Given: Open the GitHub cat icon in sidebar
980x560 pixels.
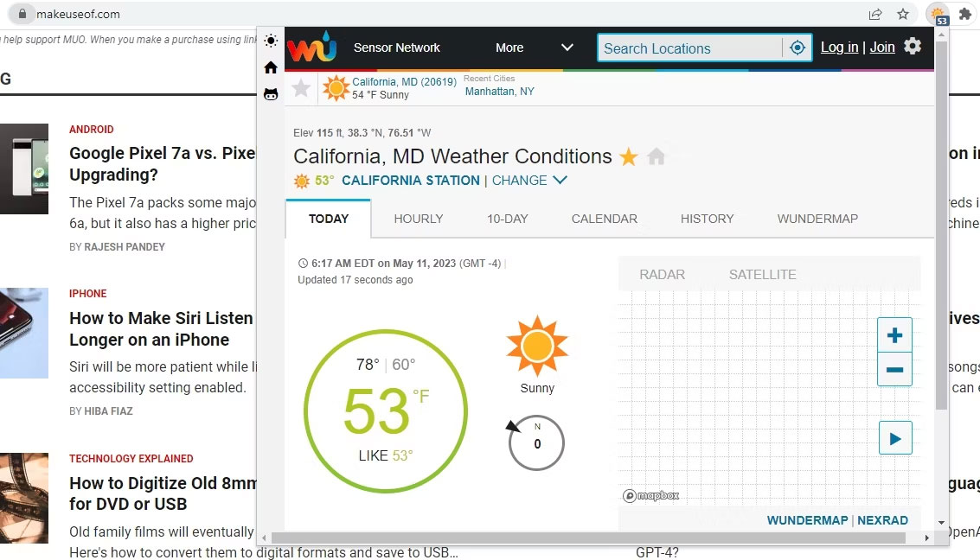Looking at the screenshot, I should pos(271,94).
